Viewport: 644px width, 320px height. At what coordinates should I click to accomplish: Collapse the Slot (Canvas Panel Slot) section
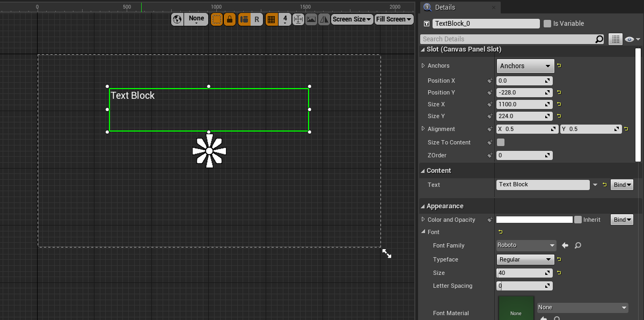click(423, 49)
